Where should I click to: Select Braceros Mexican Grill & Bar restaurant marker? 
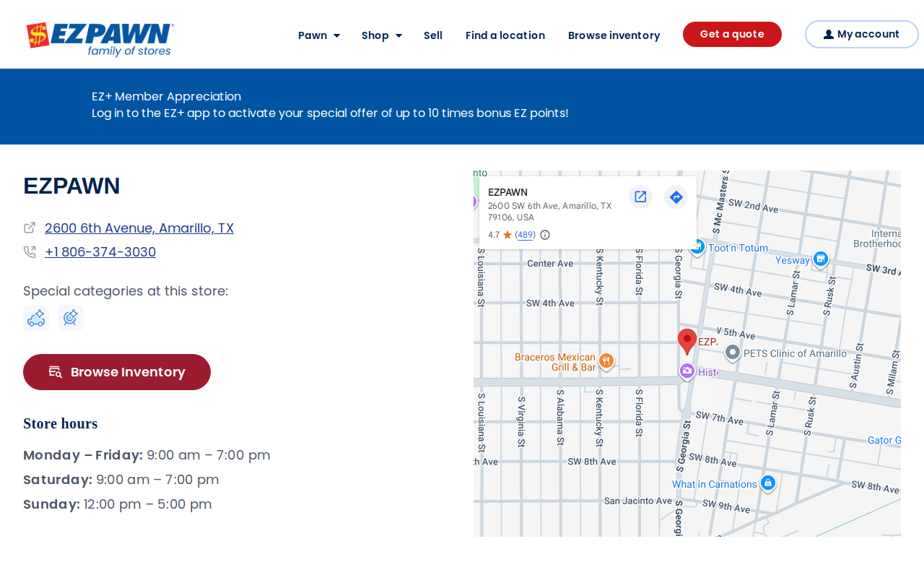(x=606, y=361)
